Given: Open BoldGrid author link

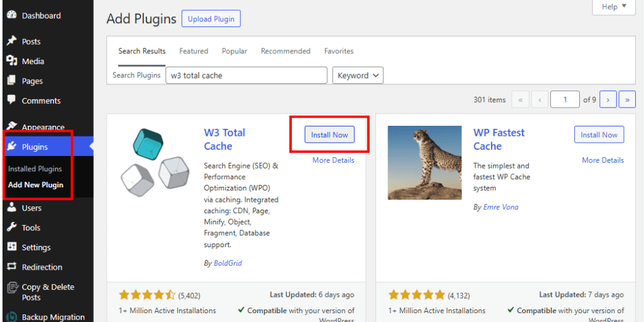Looking at the screenshot, I should click(x=228, y=263).
